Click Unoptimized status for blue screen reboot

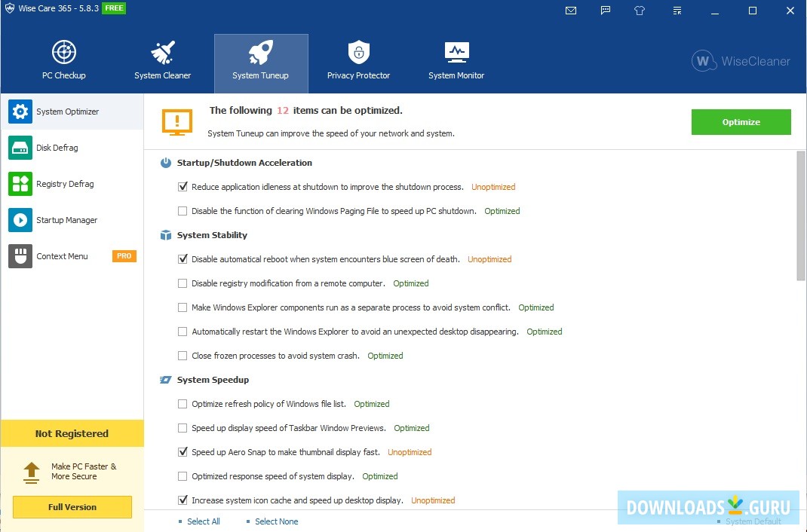coord(489,259)
